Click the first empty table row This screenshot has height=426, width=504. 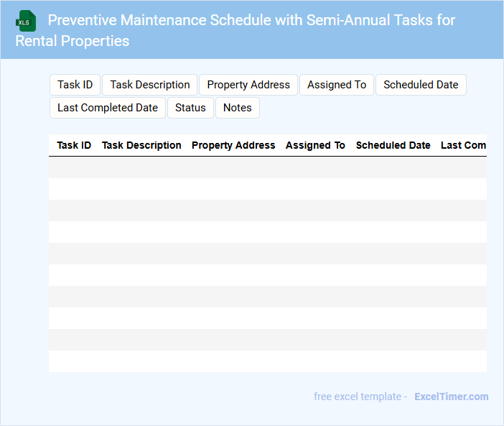point(267,167)
